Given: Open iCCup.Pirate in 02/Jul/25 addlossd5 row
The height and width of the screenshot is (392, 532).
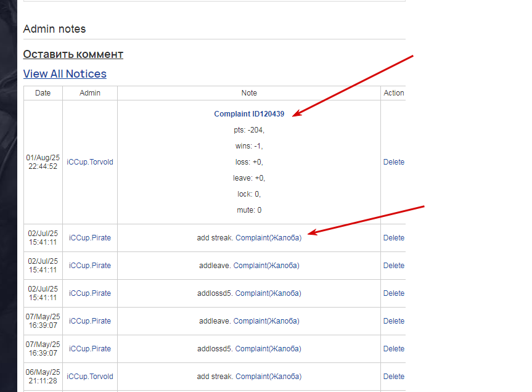Looking at the screenshot, I should [90, 293].
